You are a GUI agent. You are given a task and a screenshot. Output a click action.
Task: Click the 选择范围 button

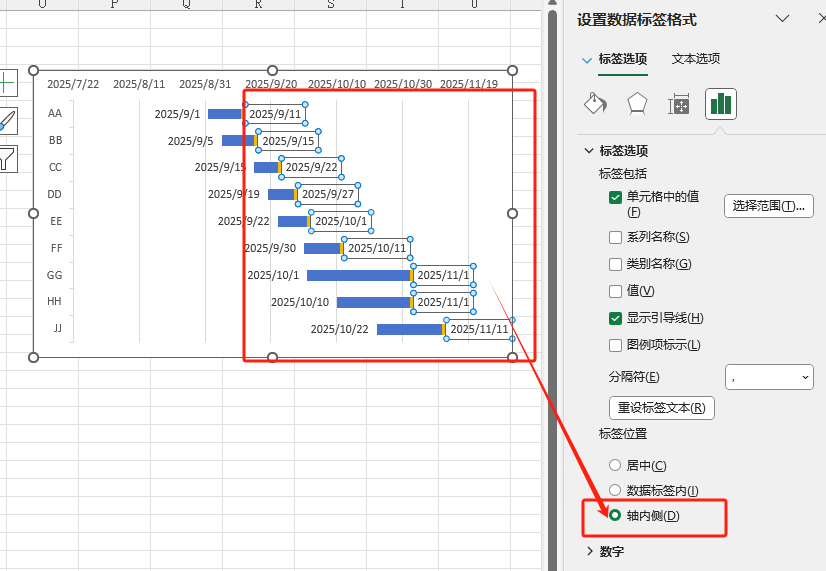tap(769, 206)
